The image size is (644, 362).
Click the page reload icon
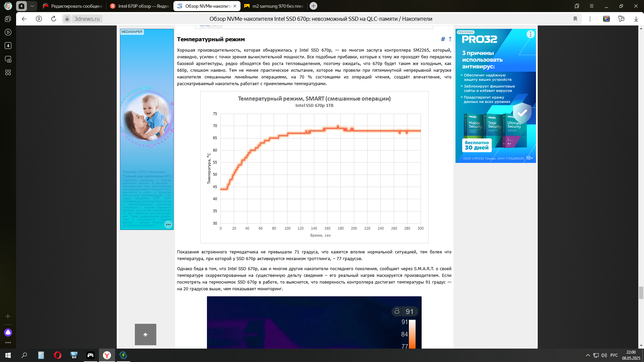click(54, 19)
